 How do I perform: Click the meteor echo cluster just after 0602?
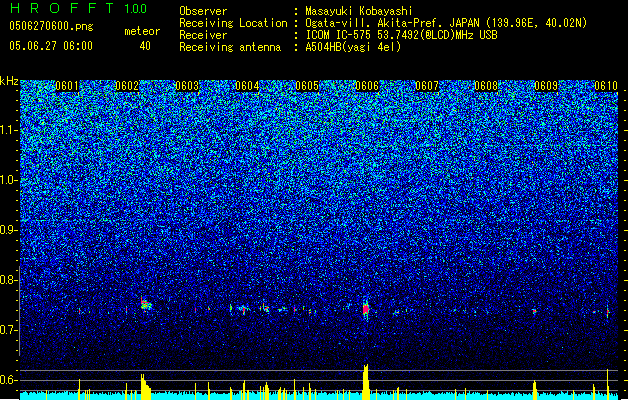(x=146, y=305)
